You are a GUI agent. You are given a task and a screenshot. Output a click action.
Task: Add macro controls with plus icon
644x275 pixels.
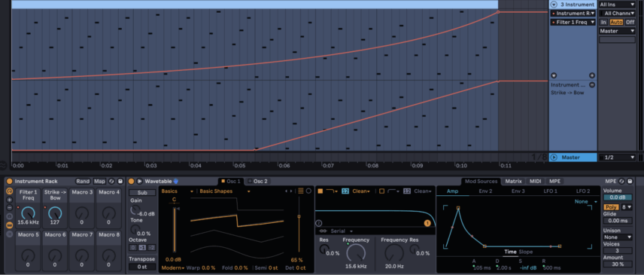(x=10, y=200)
